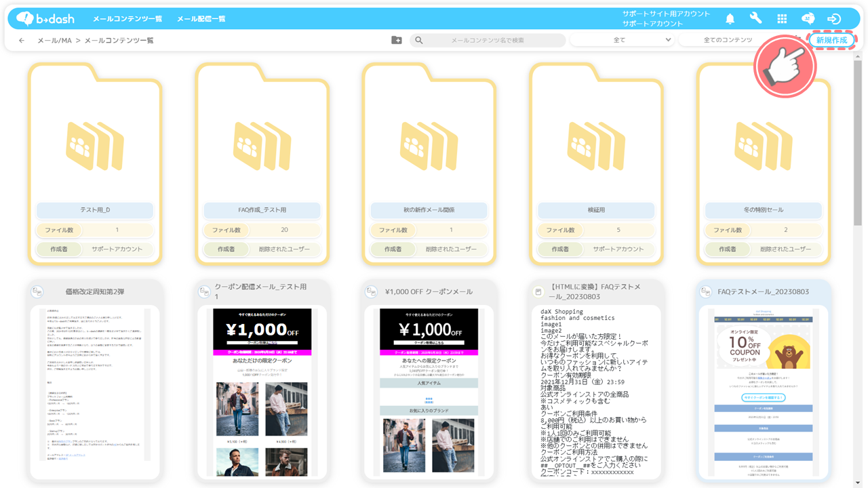The width and height of the screenshot is (868, 488).
Task: Click the サポートサイト用アカウント account name
Action: click(x=667, y=14)
